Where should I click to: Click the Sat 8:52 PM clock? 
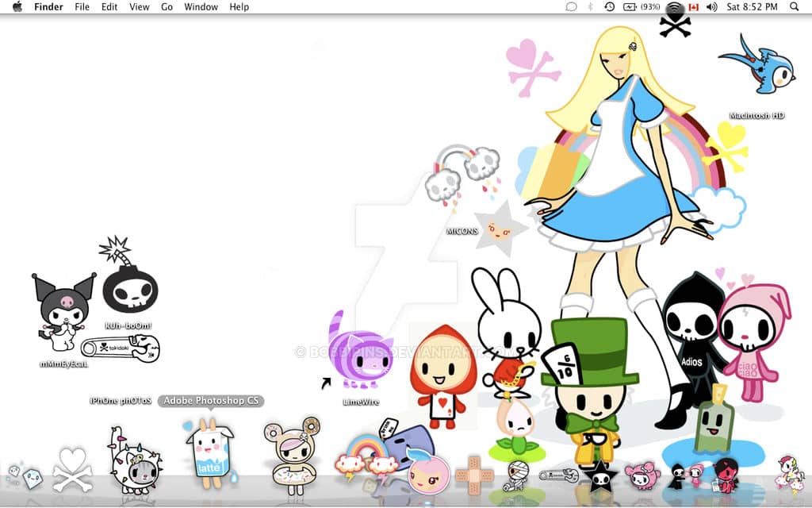coord(752,6)
